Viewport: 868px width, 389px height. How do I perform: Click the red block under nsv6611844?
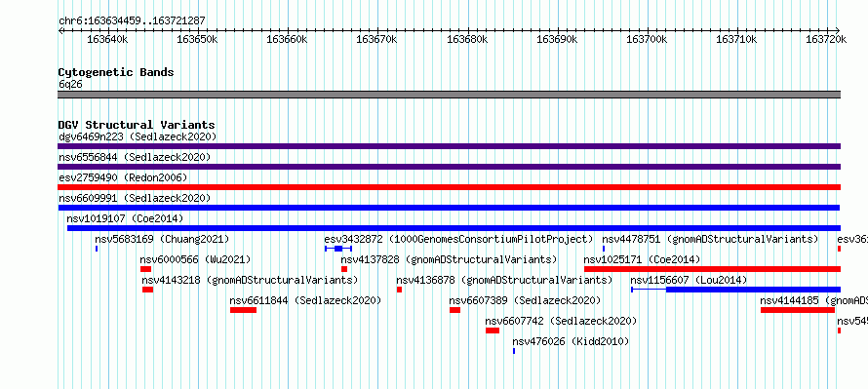tap(244, 310)
